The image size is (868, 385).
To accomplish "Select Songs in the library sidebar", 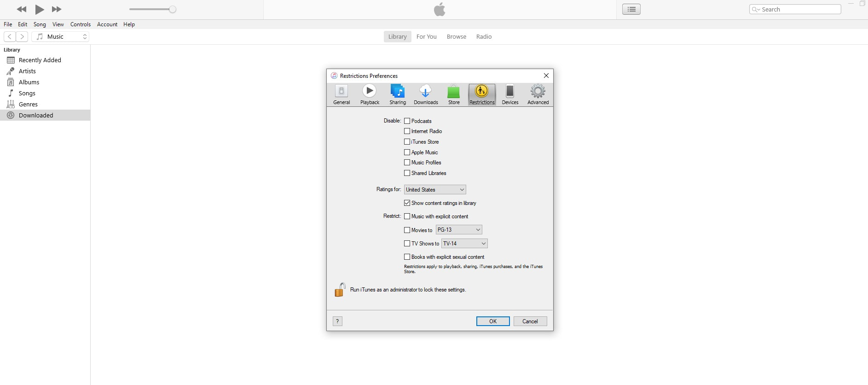I will pyautogui.click(x=45, y=93).
